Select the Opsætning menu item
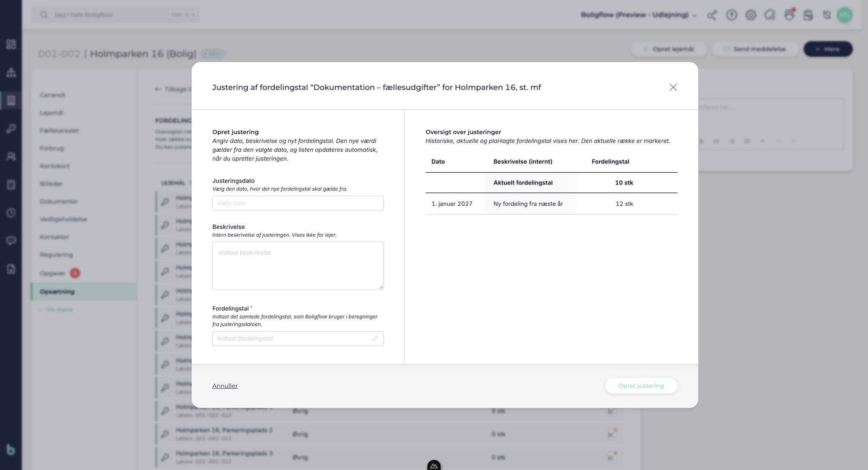868x470 pixels. 84,291
